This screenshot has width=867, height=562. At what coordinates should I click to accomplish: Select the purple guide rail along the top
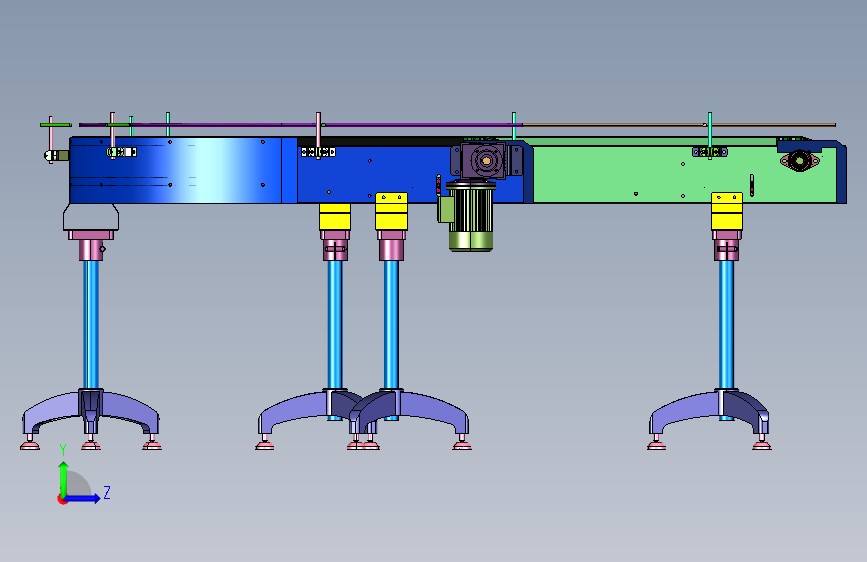pos(301,125)
